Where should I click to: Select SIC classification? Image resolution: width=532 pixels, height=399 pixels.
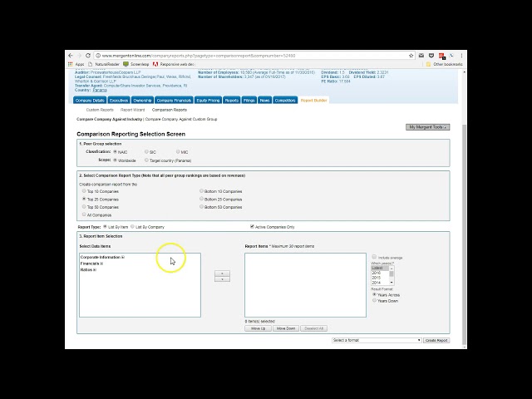[x=146, y=151]
